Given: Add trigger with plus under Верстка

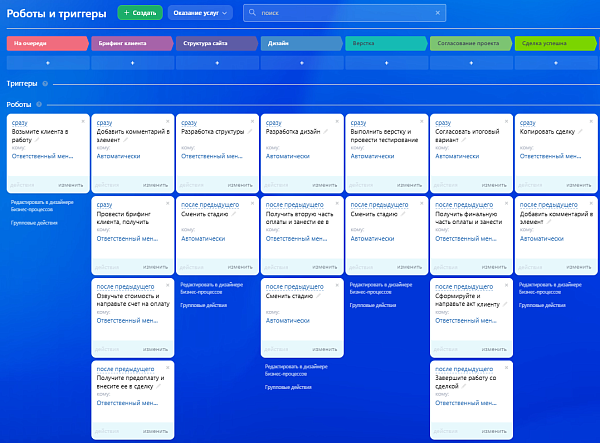Looking at the screenshot, I should click(386, 63).
